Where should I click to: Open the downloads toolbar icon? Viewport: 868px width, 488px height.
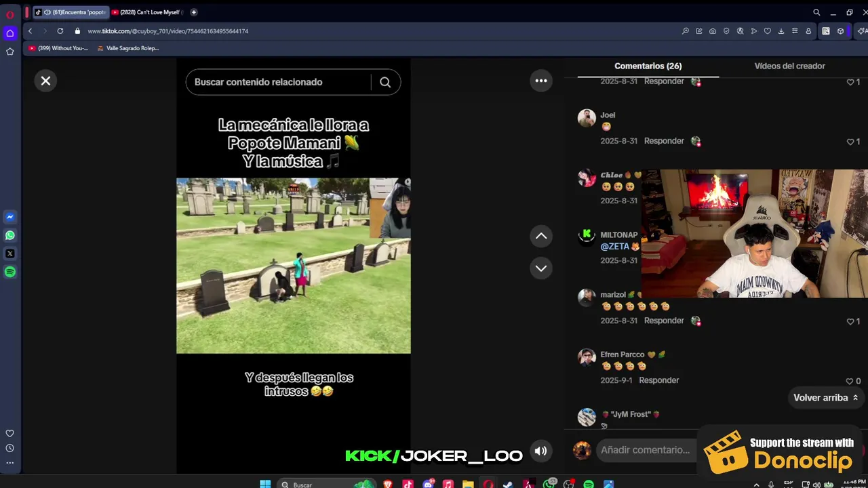point(781,31)
